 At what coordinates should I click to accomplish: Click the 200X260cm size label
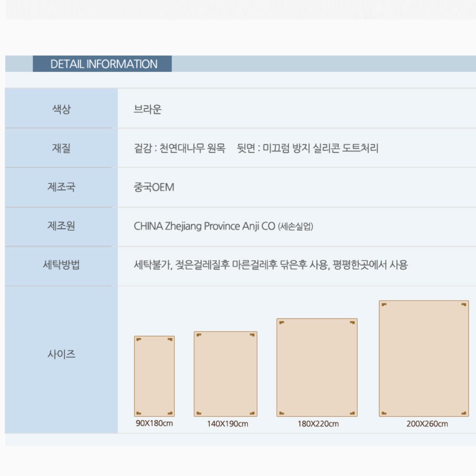427,424
